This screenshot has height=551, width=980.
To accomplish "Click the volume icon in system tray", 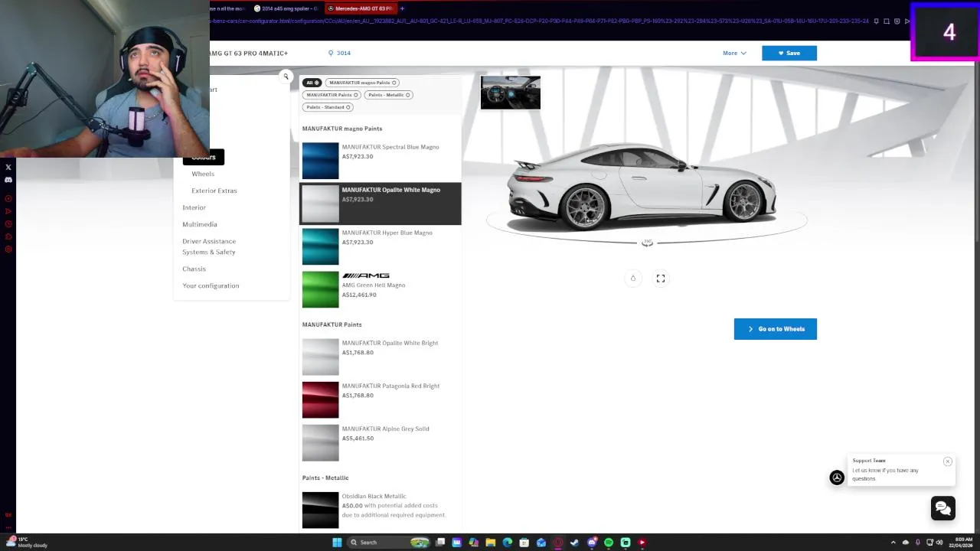I will [939, 543].
